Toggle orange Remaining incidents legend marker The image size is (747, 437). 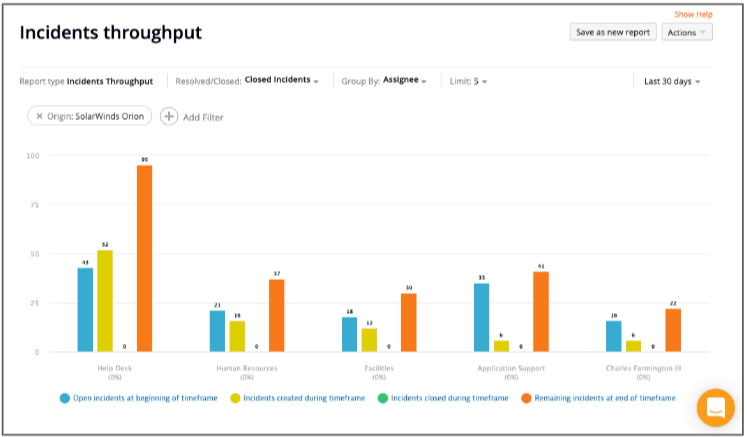(526, 398)
